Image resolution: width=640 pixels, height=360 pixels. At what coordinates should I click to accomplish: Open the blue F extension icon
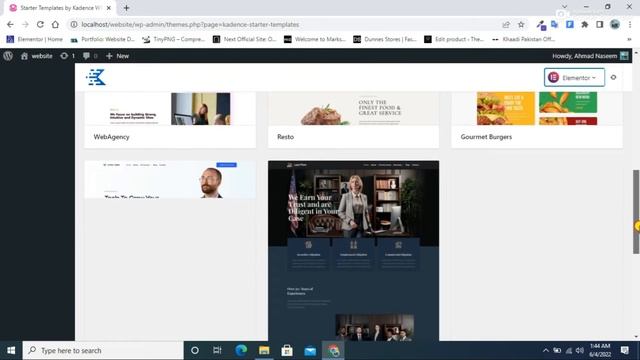click(569, 24)
